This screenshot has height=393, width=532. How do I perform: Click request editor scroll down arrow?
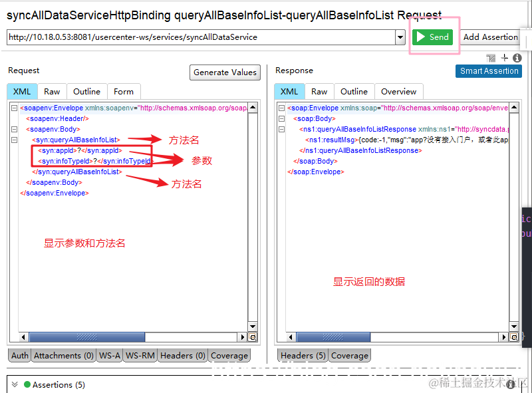click(x=253, y=327)
